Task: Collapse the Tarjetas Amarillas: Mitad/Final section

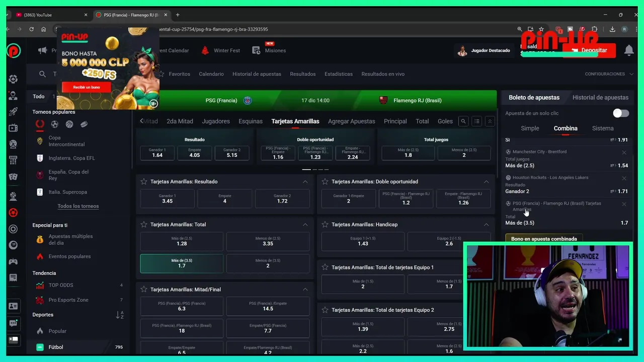Action: (305, 289)
